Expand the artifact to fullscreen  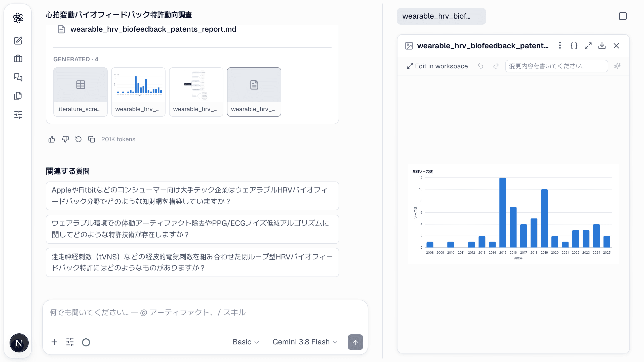tap(588, 46)
